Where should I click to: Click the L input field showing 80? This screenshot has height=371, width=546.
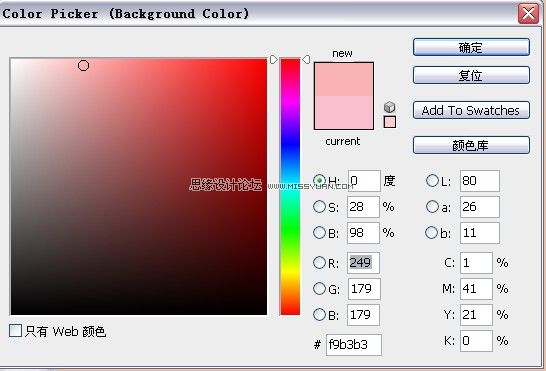480,181
